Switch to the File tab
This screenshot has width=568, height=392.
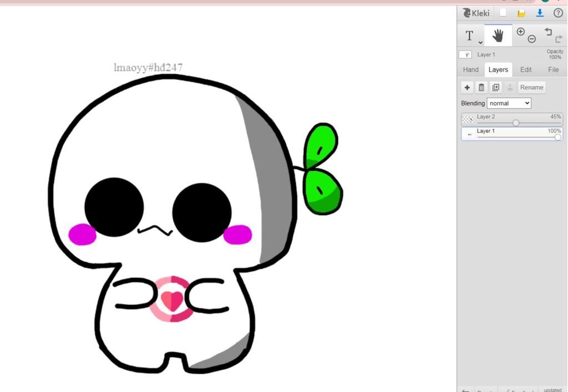(x=553, y=69)
